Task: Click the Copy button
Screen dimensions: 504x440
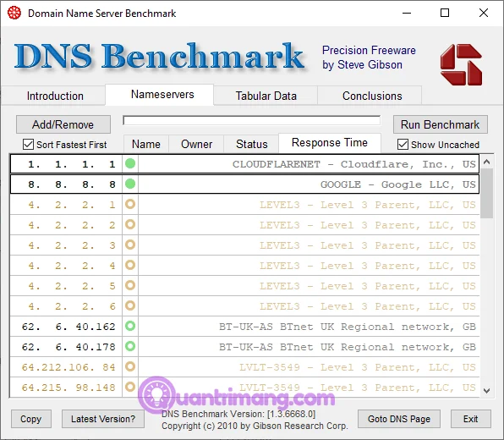Action: [30, 419]
